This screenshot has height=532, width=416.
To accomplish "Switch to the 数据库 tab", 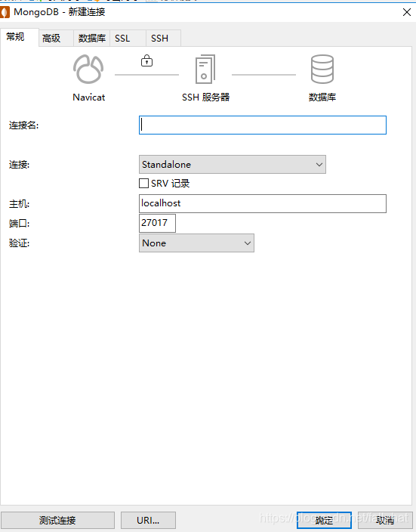I will (92, 38).
